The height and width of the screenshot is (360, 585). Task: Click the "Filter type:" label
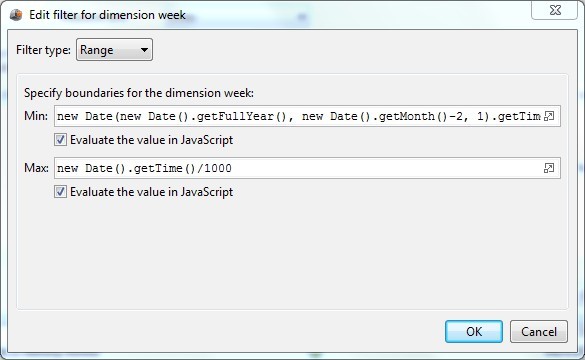[x=43, y=50]
